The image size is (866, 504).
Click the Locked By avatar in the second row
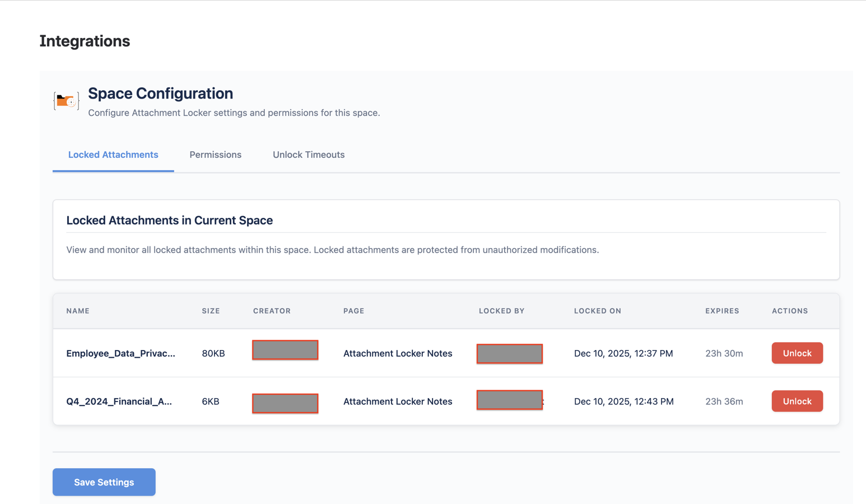[509, 402]
